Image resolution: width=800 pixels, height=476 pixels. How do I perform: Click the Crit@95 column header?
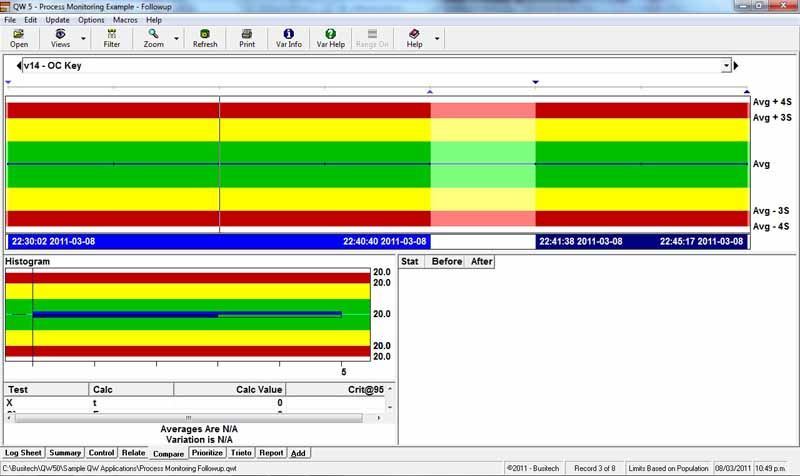click(335, 389)
